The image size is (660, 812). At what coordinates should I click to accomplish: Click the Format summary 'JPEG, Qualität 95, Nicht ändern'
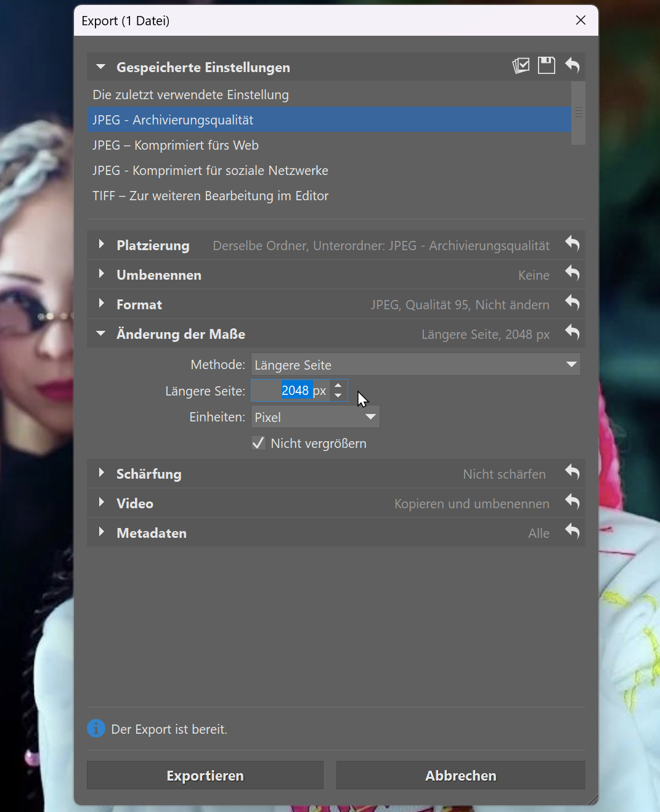460,305
